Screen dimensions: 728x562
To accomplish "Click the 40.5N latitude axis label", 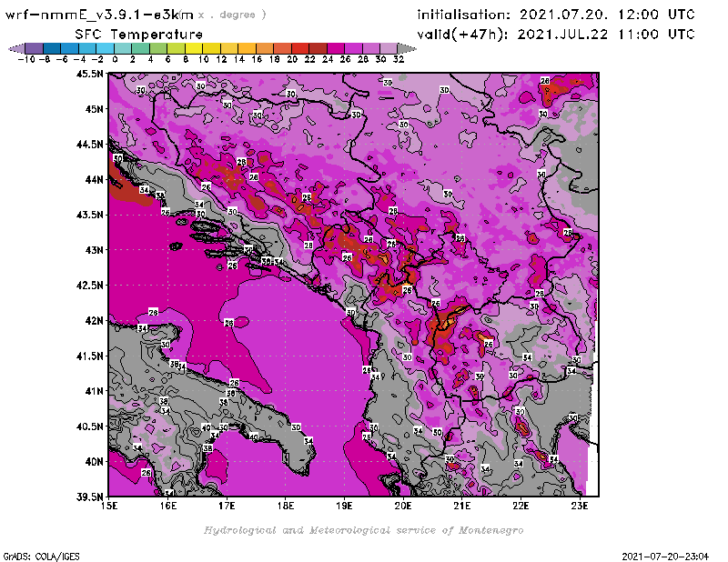I will [x=89, y=427].
